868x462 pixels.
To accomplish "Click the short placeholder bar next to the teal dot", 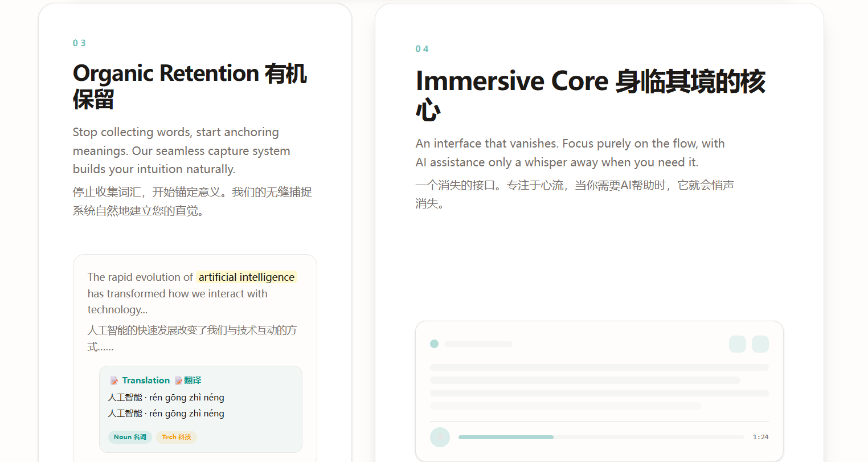I will click(478, 344).
